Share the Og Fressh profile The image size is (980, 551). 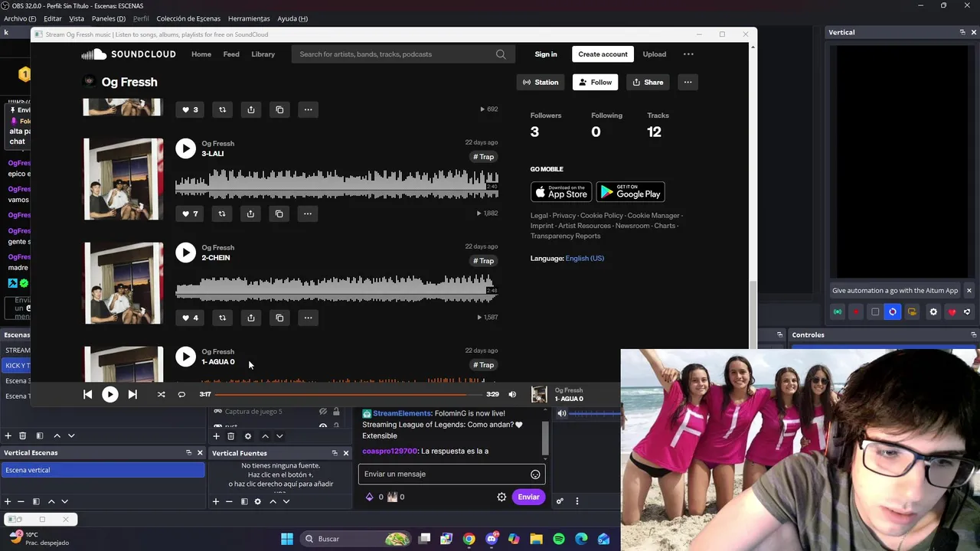click(648, 82)
